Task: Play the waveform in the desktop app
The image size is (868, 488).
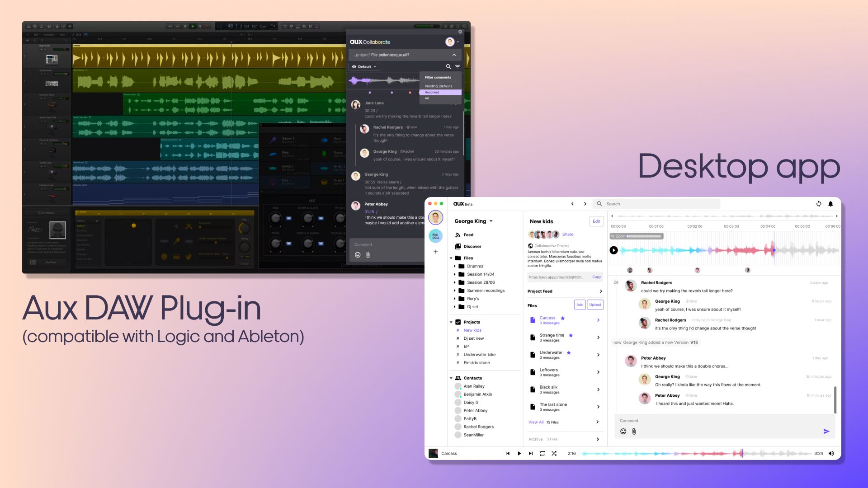Action: tap(613, 250)
